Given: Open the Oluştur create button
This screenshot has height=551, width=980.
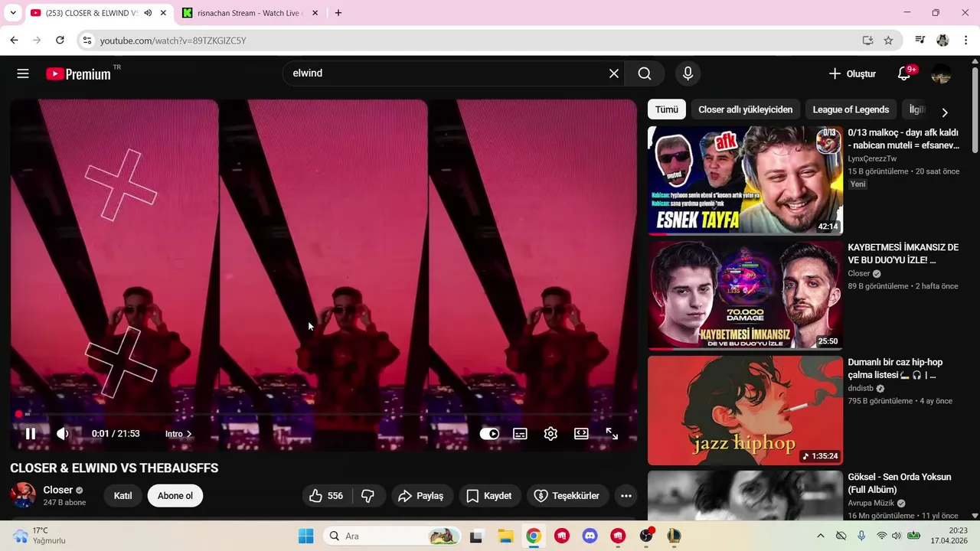Looking at the screenshot, I should (852, 73).
